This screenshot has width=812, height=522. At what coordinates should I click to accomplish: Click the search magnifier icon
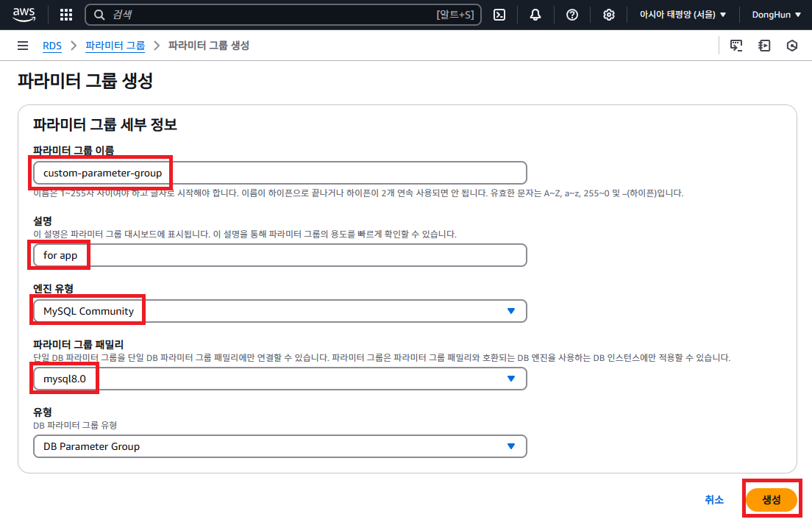(x=99, y=15)
